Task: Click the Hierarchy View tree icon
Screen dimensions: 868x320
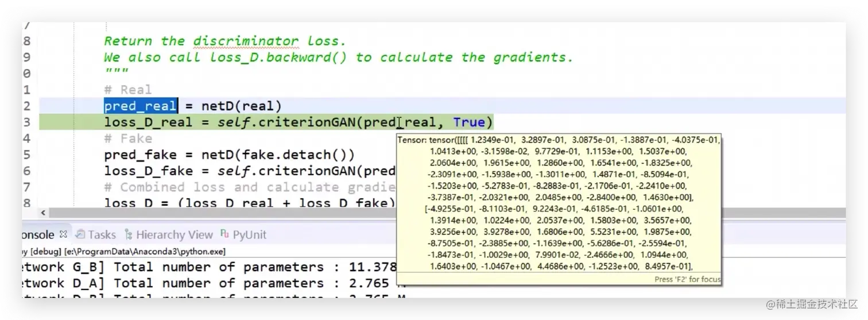Action: coord(129,234)
